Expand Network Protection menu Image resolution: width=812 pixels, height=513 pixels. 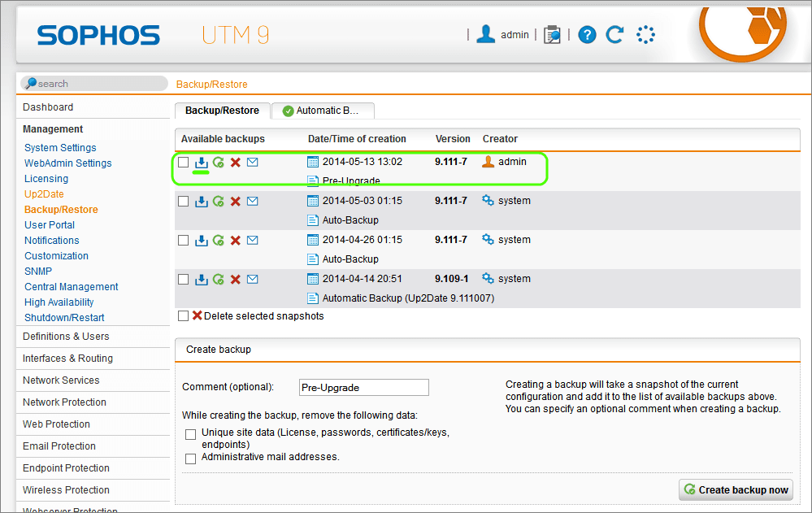(x=64, y=402)
